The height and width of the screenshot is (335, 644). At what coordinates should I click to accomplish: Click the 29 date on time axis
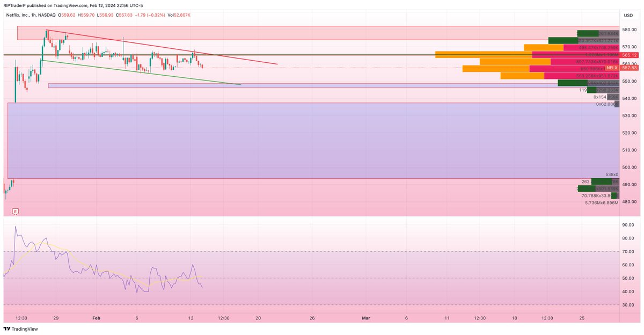56,318
